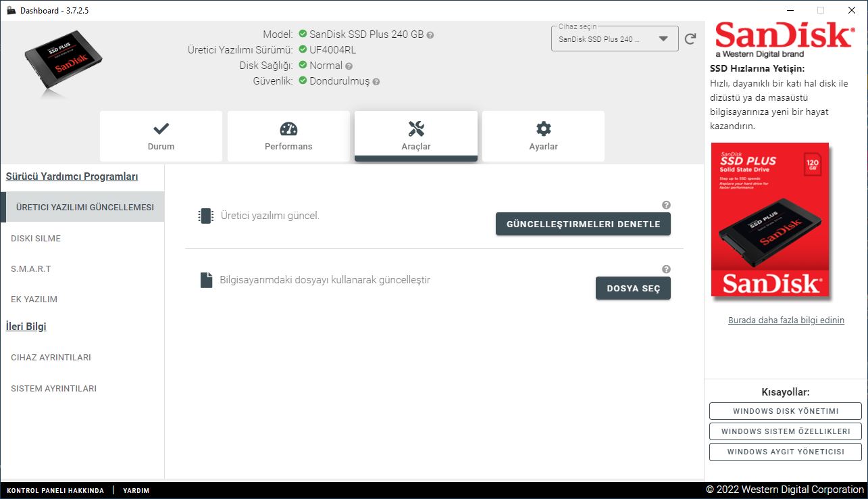Click the '© 2022 Western Digital Corporation' text

(785, 490)
